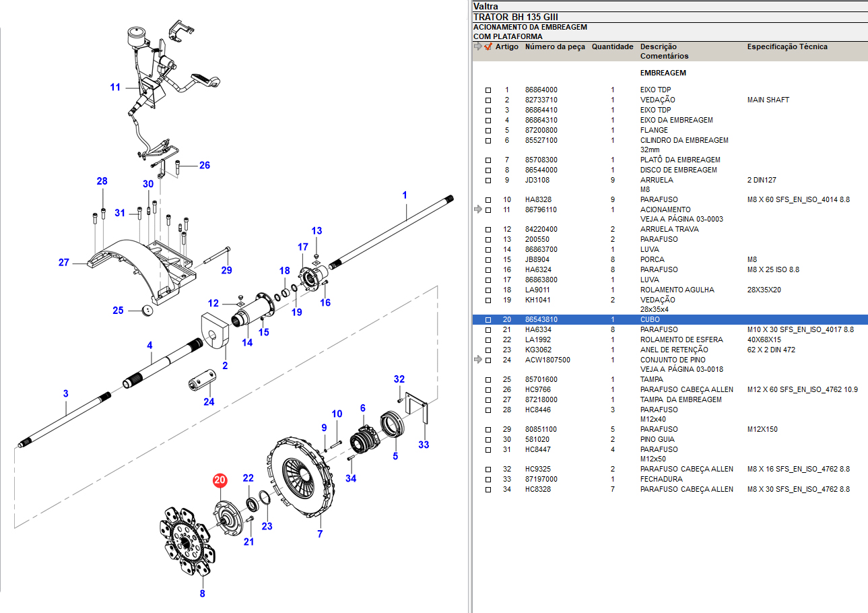Open the VEJA A PÁGINA 03-0018 reference
Image resolution: width=868 pixels, height=613 pixels.
pyautogui.click(x=681, y=370)
